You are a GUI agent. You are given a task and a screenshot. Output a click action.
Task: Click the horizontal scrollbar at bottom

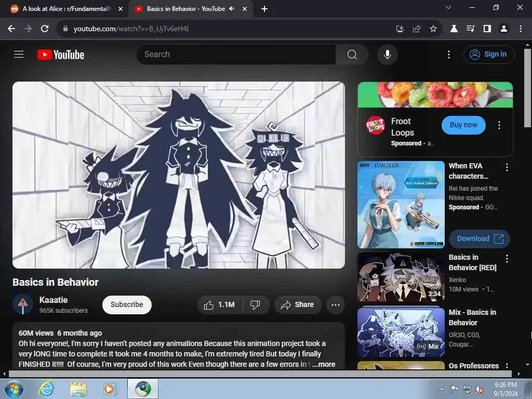[260, 374]
